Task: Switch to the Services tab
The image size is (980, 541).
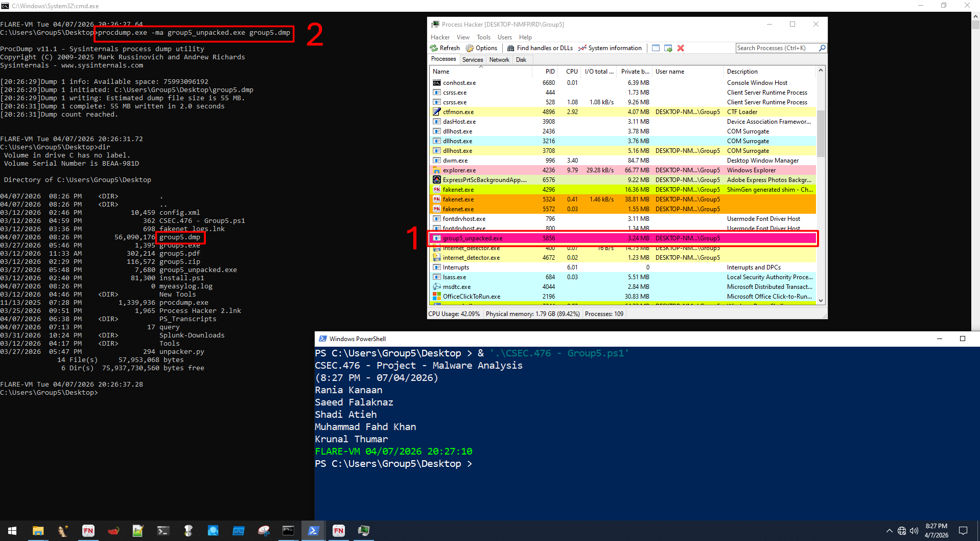Action: click(472, 59)
